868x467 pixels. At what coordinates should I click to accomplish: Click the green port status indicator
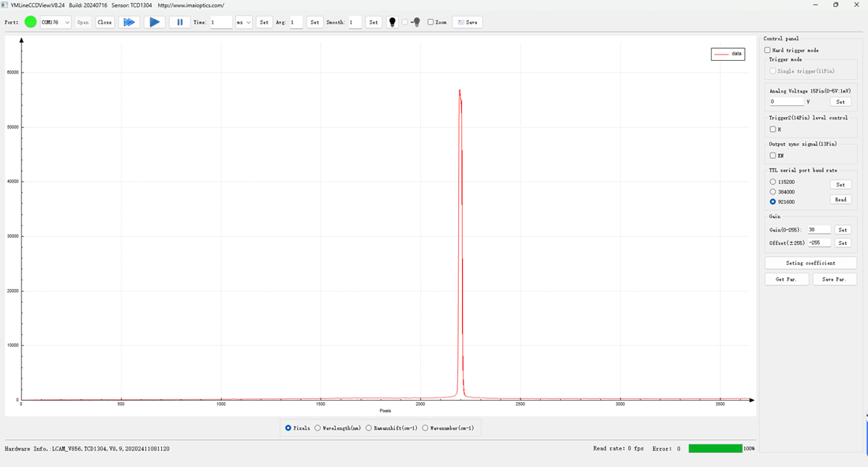[x=31, y=22]
